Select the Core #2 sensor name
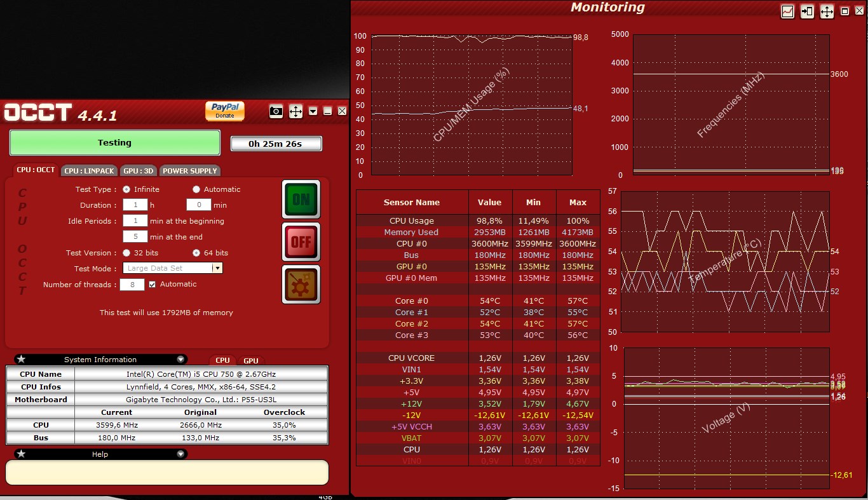Image resolution: width=868 pixels, height=500 pixels. point(412,324)
